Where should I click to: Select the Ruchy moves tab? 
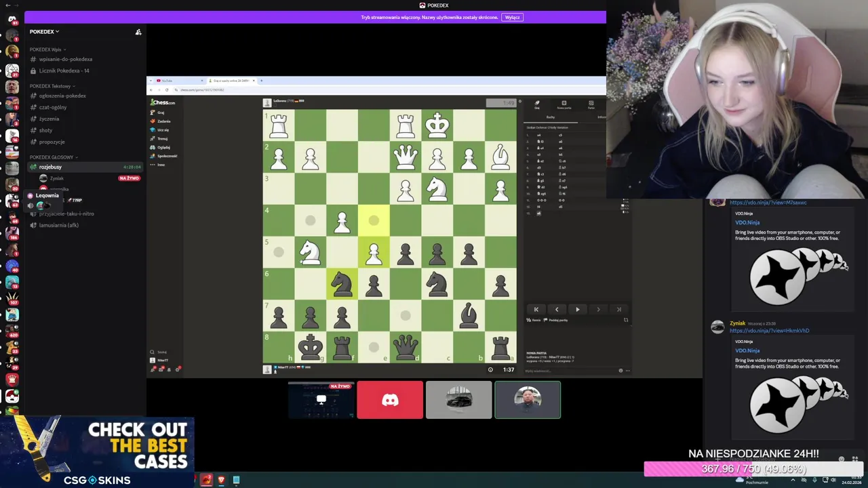point(551,117)
